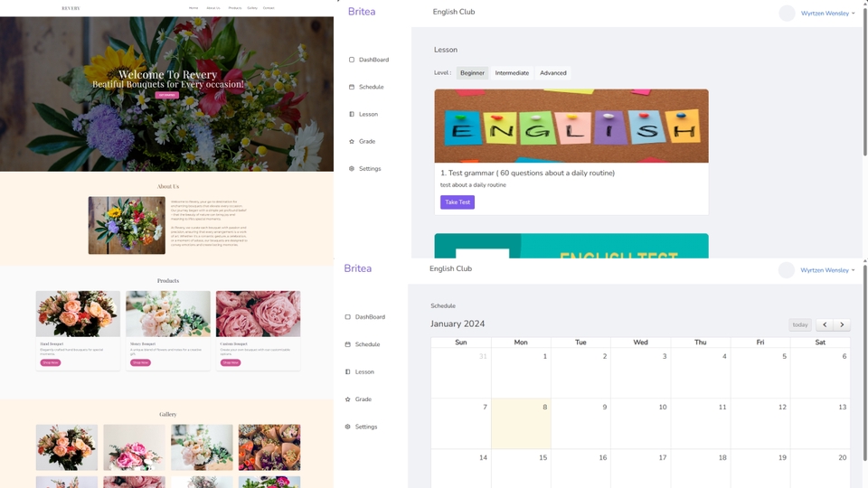Click fourth gallery photo of wrapped bouquets

(269, 447)
